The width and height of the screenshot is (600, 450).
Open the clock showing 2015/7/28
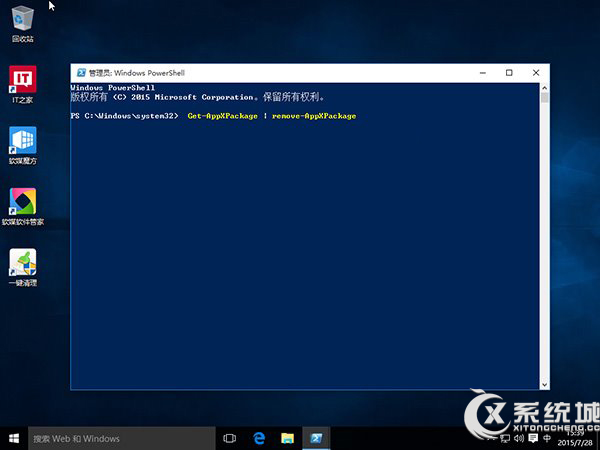tap(575, 439)
